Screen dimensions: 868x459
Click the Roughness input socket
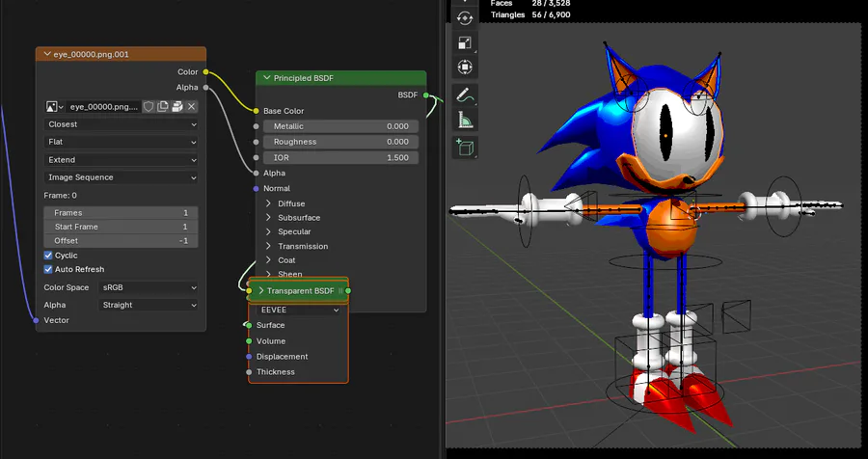tap(256, 142)
